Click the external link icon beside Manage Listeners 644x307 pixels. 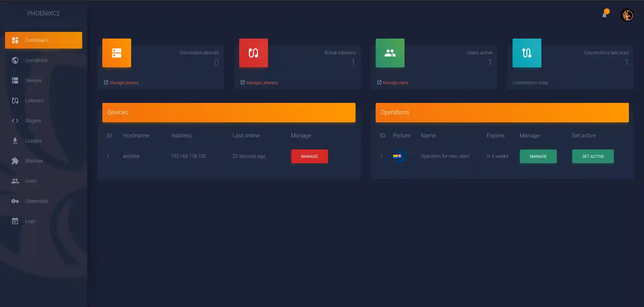click(x=243, y=82)
